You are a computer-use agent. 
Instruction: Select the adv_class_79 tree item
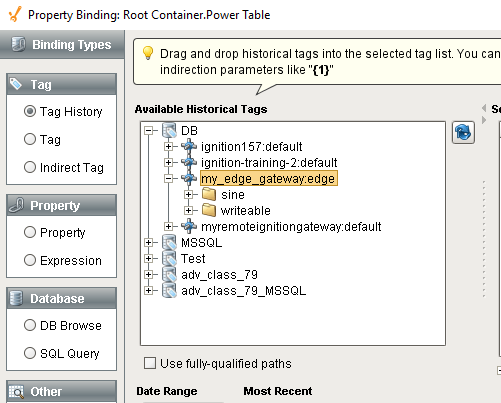(x=219, y=275)
